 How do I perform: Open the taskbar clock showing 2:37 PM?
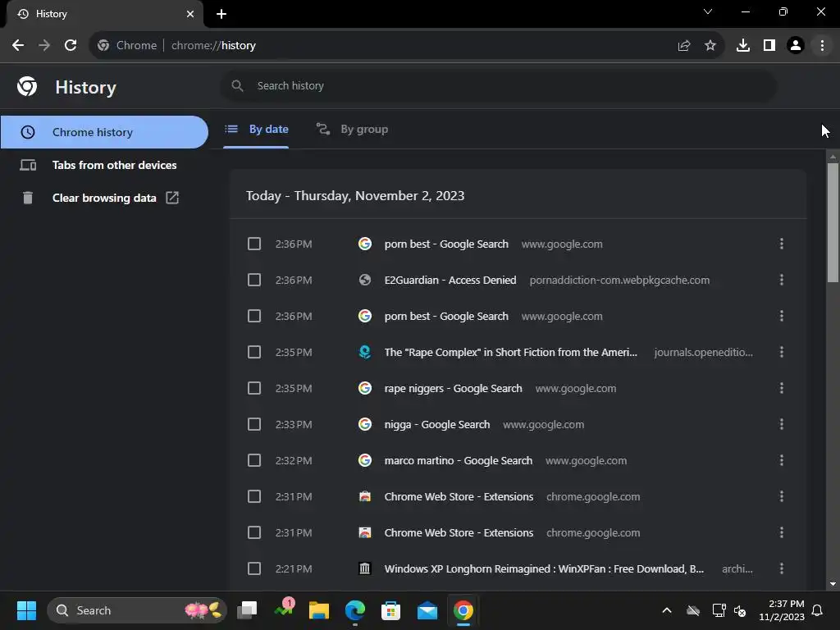pyautogui.click(x=782, y=610)
